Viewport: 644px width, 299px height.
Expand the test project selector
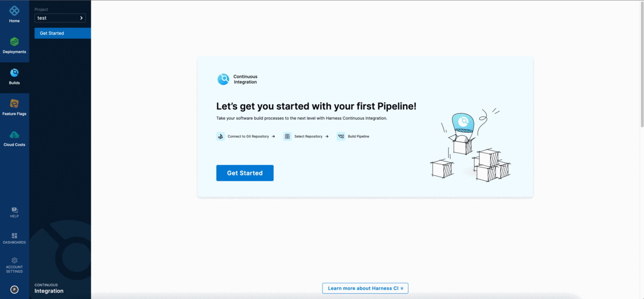60,18
